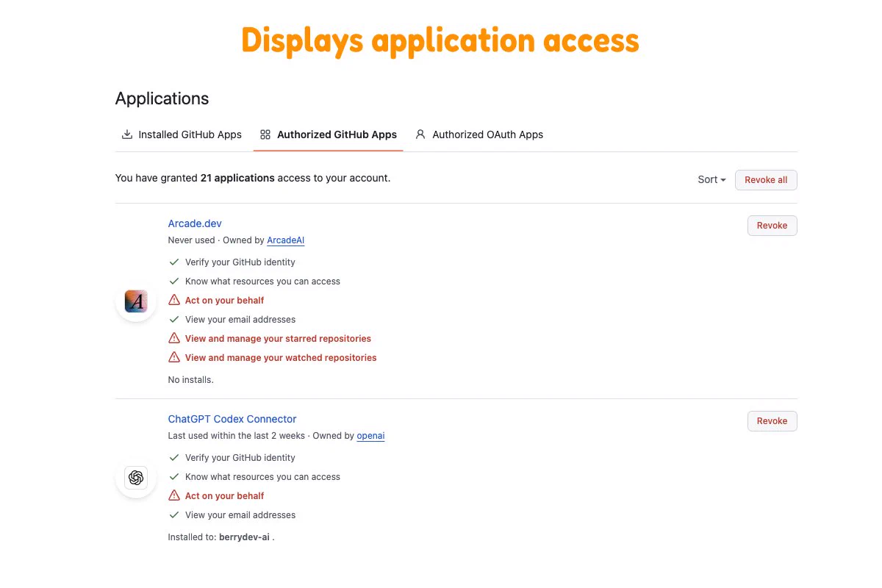Click 'View and manage your starred repositories' text
Image resolution: width=882 pixels, height=588 pixels.
(x=278, y=339)
